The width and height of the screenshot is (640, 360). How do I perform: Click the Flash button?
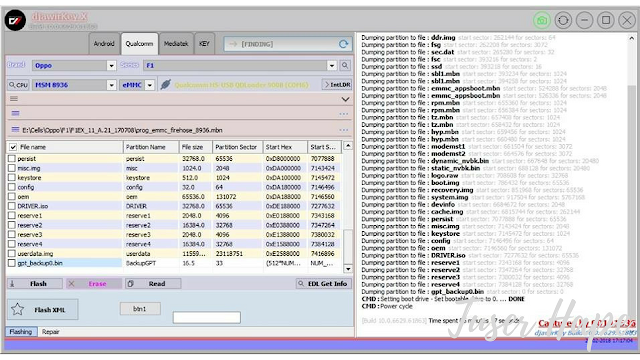coord(35,284)
